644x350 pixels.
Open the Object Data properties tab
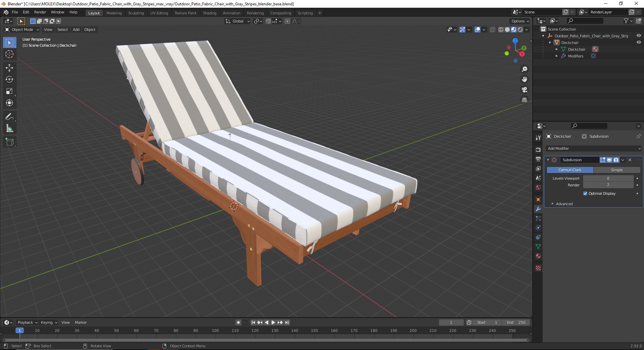(538, 247)
